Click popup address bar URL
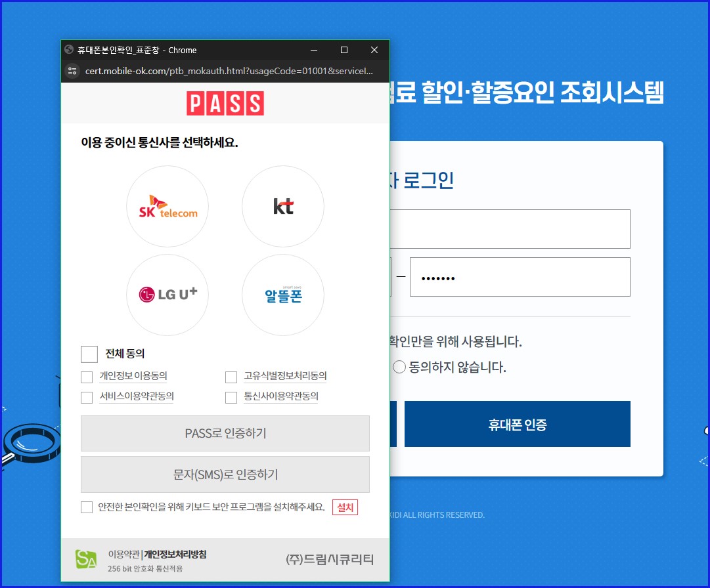Image resolution: width=710 pixels, height=588 pixels. [229, 71]
